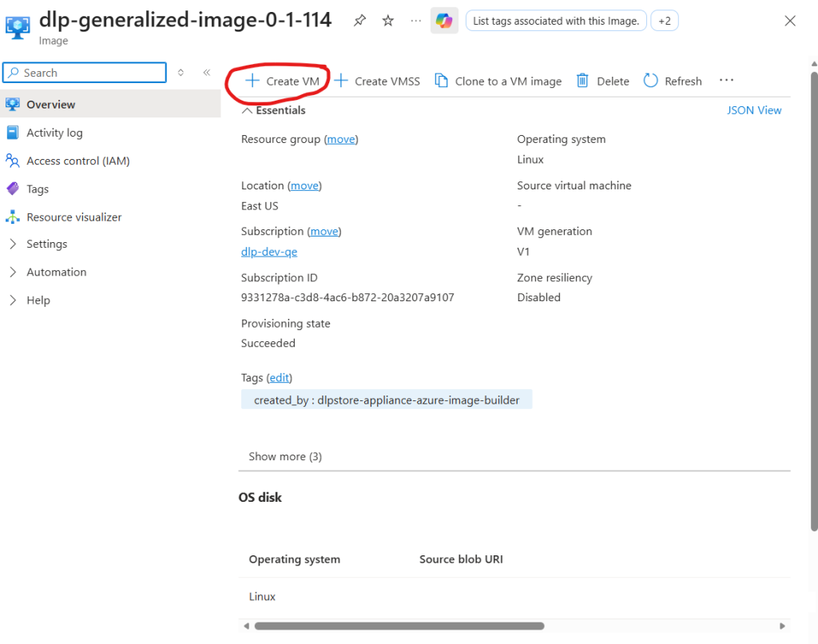Screen dimensions: 818x644
Task: Show the +2 additional Copilot suggestions
Action: point(665,21)
